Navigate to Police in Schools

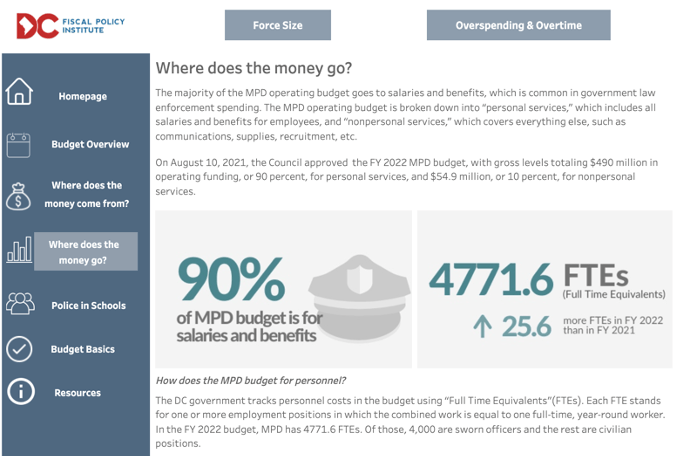coord(88,305)
